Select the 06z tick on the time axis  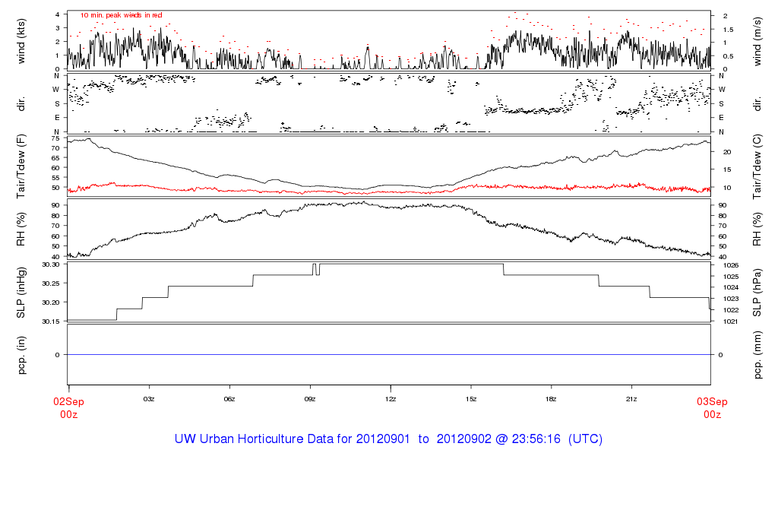pos(229,398)
